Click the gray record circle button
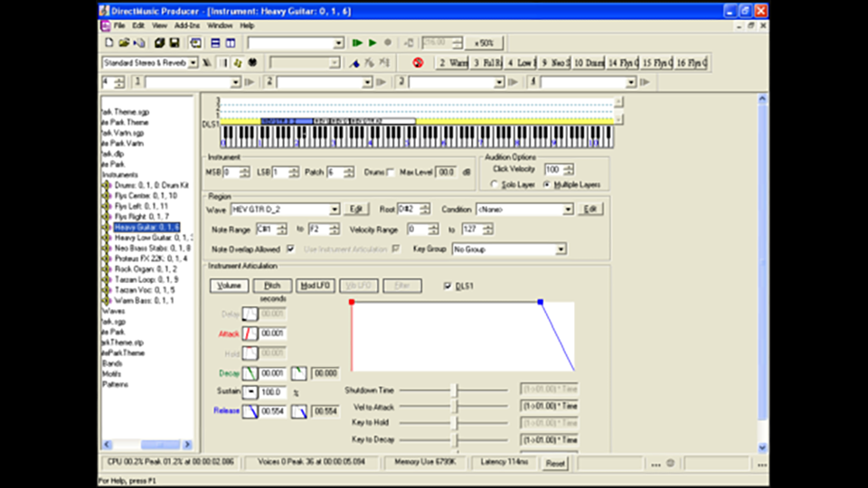 388,42
